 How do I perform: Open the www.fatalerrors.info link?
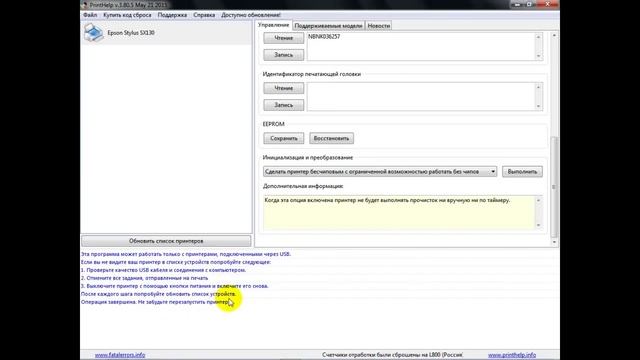click(120, 355)
